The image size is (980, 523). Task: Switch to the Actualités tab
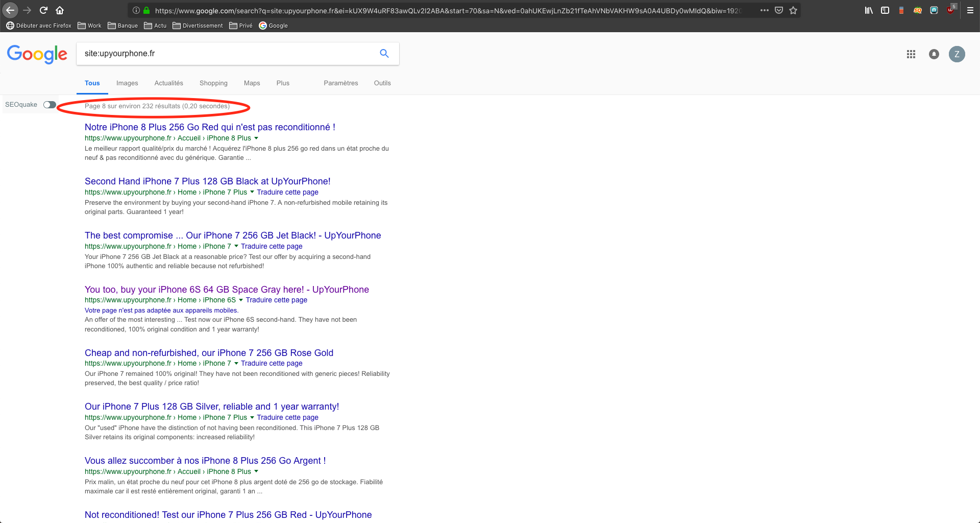[x=169, y=83]
